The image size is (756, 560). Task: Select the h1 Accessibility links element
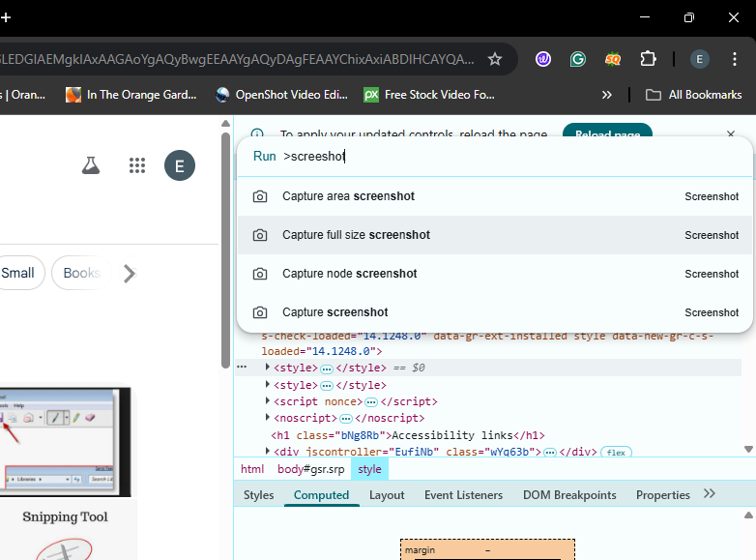tap(408, 435)
